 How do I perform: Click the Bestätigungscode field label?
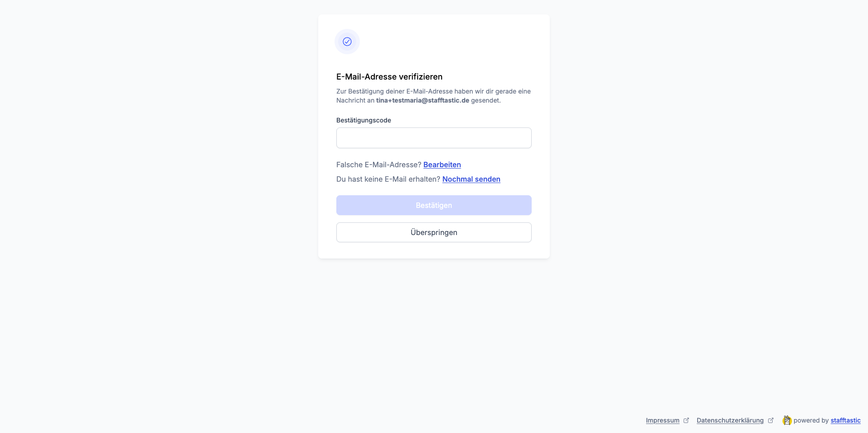pyautogui.click(x=363, y=120)
